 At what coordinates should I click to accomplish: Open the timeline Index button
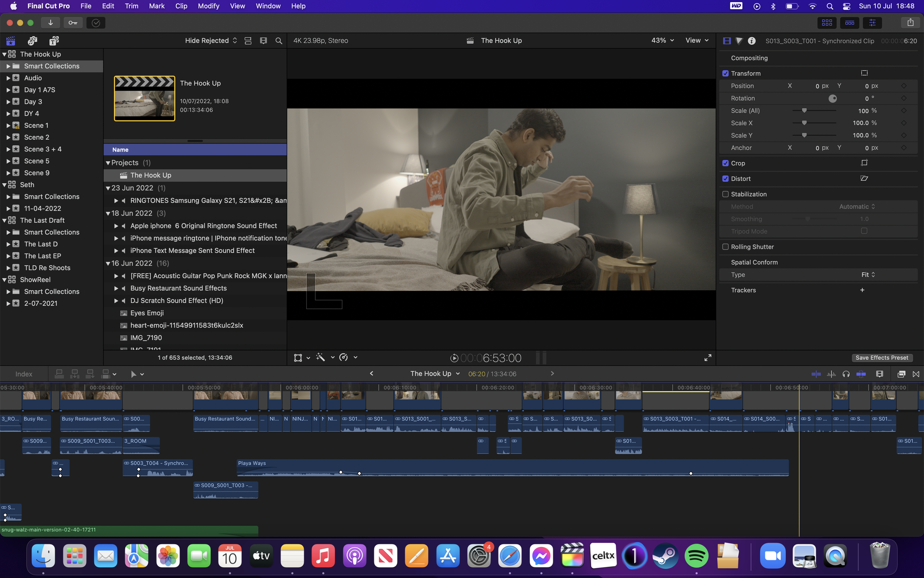click(24, 374)
